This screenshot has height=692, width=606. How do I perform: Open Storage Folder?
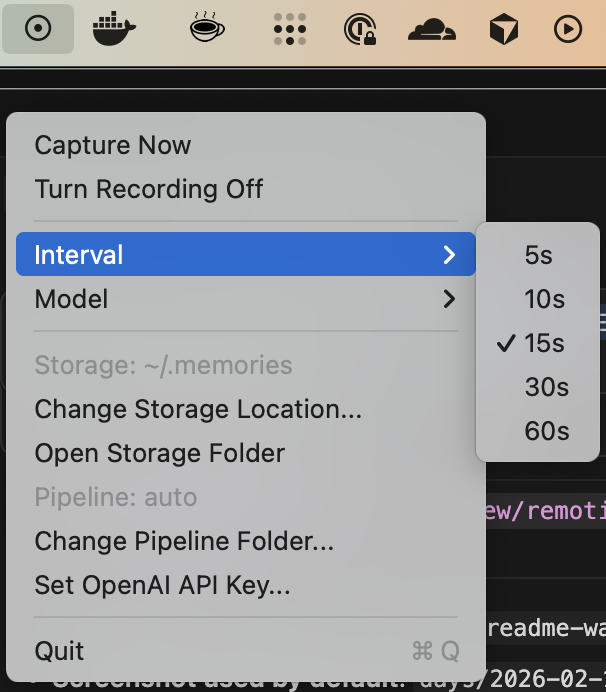(160, 453)
